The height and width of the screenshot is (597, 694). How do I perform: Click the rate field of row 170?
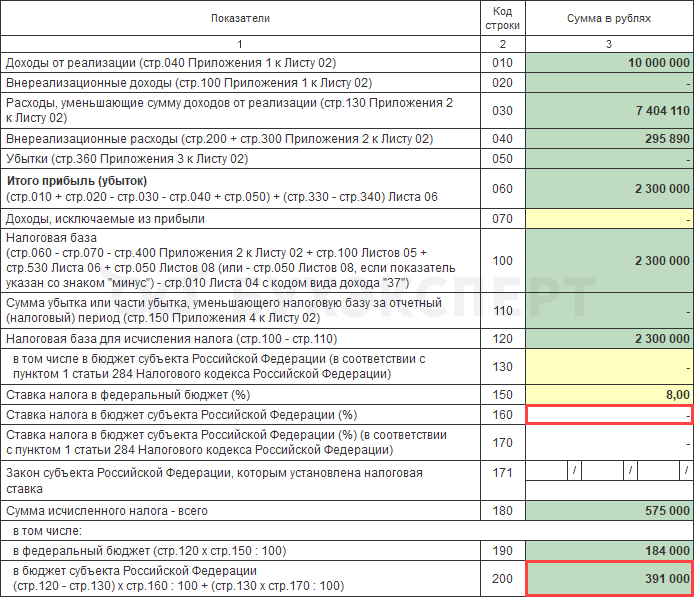pyautogui.click(x=609, y=443)
